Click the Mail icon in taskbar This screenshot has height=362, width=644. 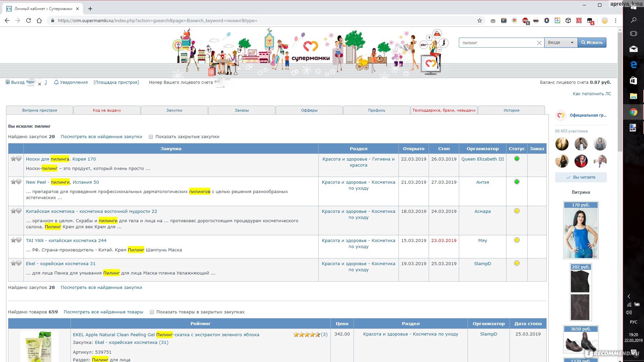tap(634, 49)
